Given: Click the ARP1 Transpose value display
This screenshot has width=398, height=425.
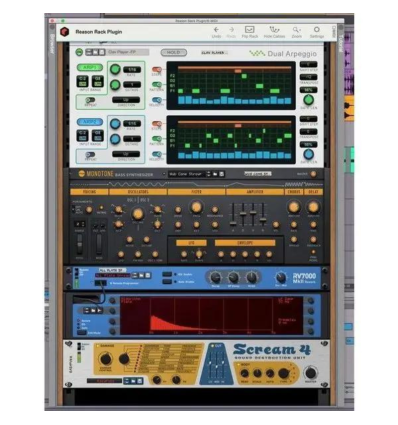Looking at the screenshot, I should pyautogui.click(x=308, y=77).
